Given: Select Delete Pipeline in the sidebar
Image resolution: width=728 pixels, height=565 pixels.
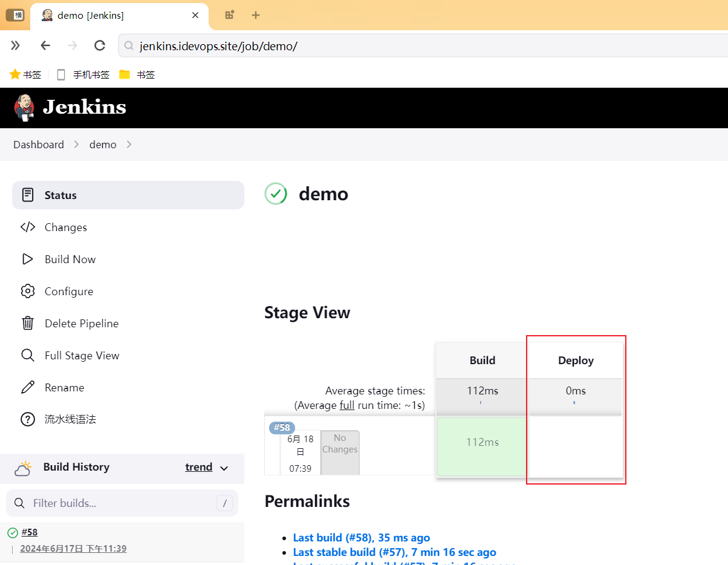Looking at the screenshot, I should click(x=128, y=324).
